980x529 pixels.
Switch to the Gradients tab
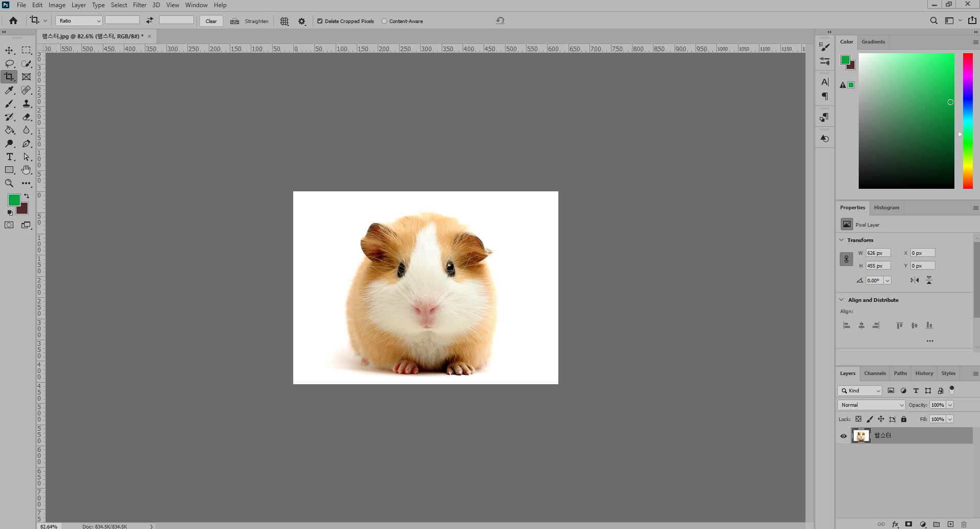[873, 42]
